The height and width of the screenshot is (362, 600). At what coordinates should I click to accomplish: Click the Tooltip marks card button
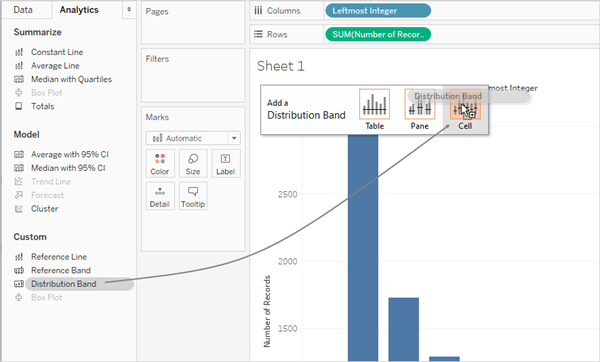(193, 196)
